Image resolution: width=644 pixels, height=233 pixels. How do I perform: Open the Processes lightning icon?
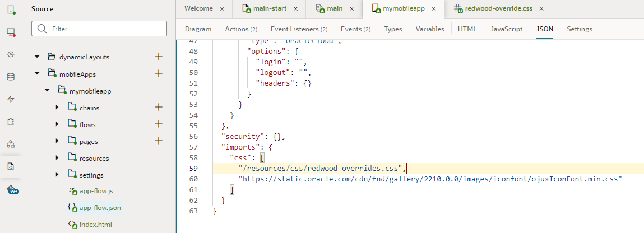[x=11, y=99]
